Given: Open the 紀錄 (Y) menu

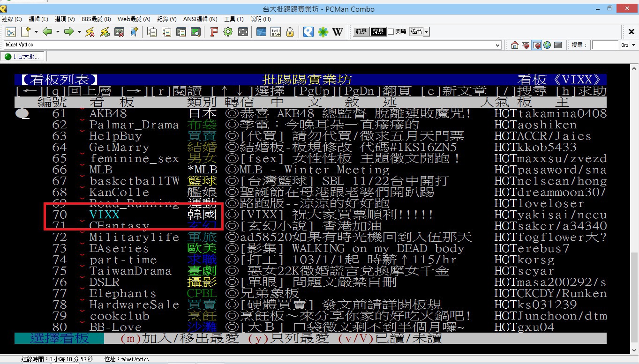Looking at the screenshot, I should (167, 19).
